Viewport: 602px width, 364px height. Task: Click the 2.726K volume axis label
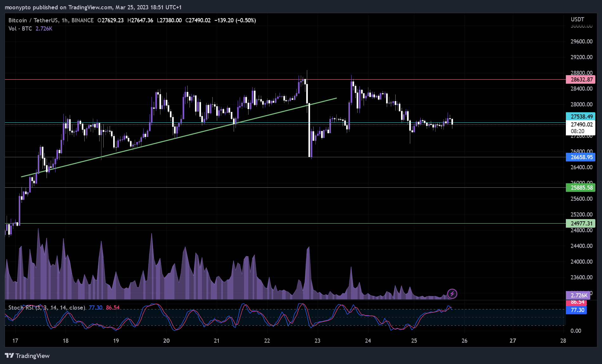coord(578,296)
